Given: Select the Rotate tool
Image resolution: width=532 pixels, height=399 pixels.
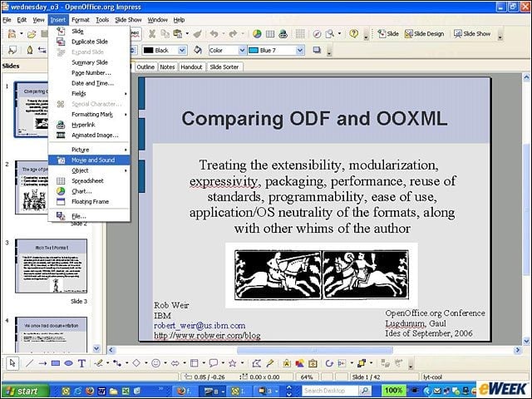Looking at the screenshot, I should pos(329,363).
